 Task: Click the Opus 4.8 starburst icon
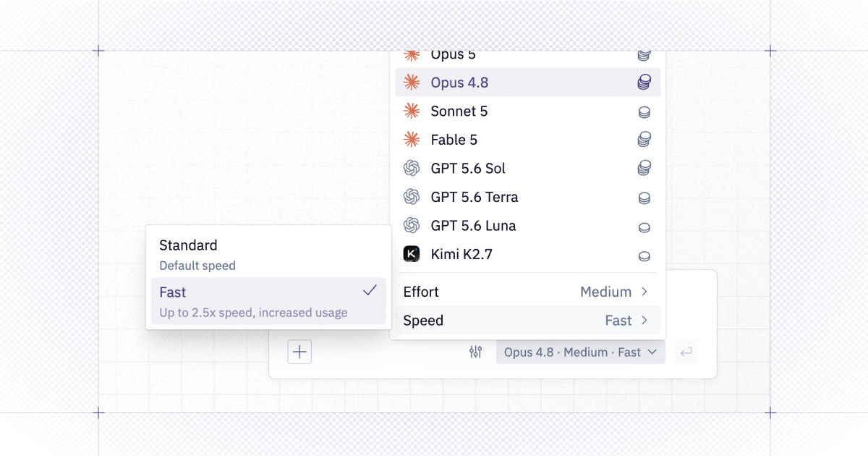[412, 83]
